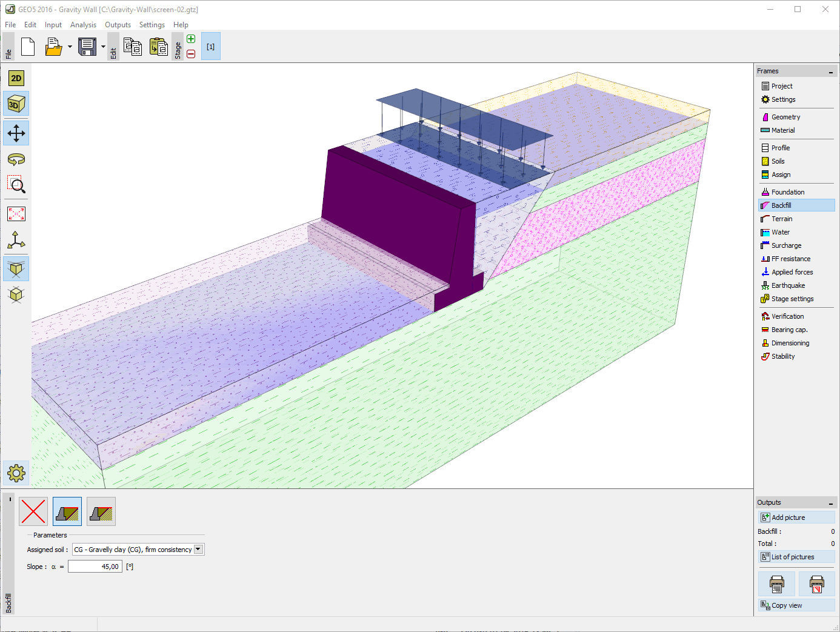Image resolution: width=840 pixels, height=632 pixels.
Task: Activate the rotate view tool
Action: pos(16,159)
